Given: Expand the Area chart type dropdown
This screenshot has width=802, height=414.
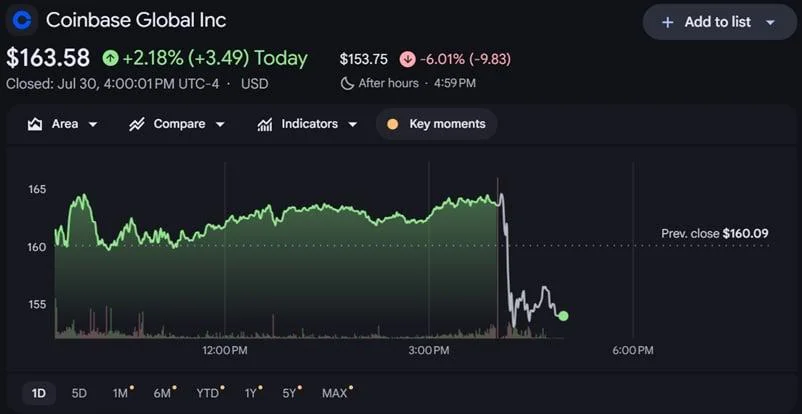Looking at the screenshot, I should coord(93,124).
